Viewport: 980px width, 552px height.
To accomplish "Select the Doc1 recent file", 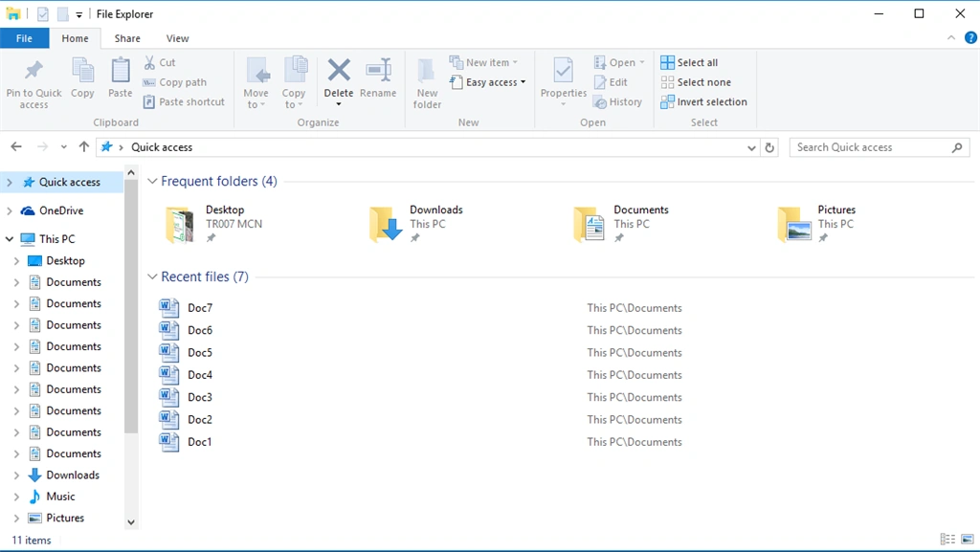I will 200,441.
